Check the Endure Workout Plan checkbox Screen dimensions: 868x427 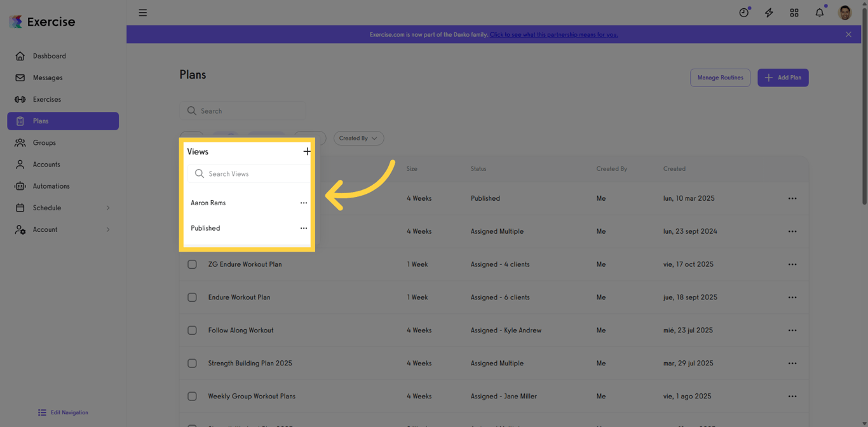192,297
